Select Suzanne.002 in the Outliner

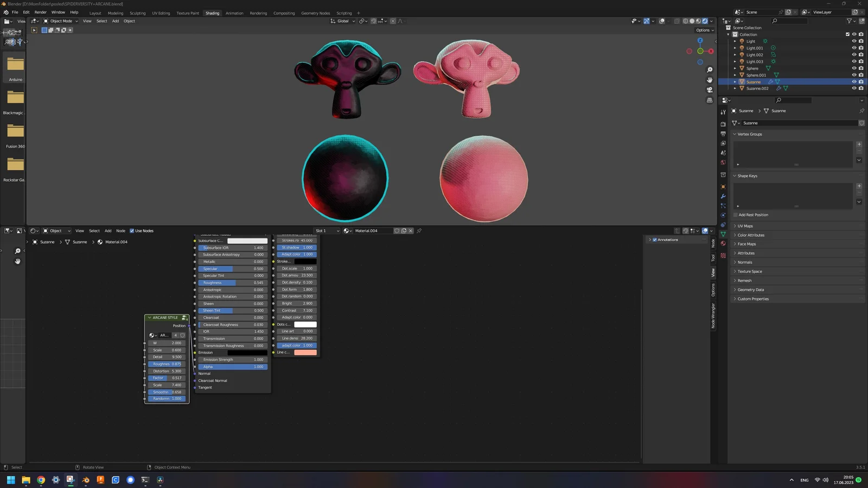(x=758, y=88)
